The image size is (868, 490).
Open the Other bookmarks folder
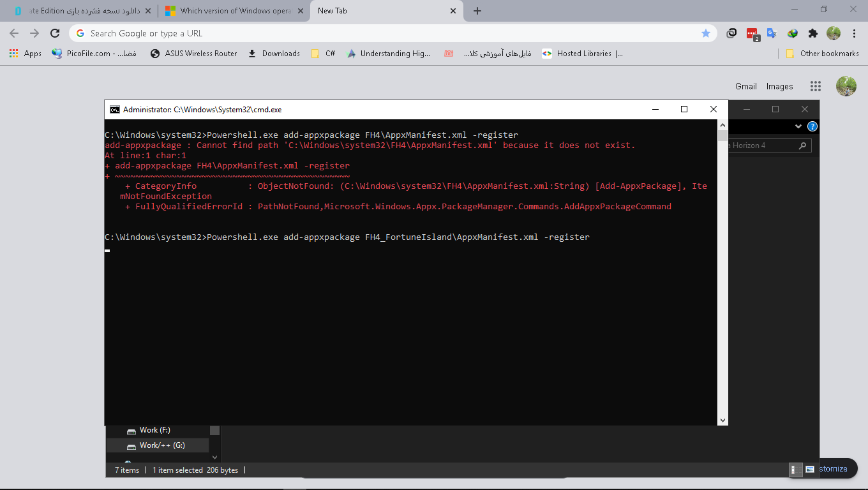[x=822, y=54]
